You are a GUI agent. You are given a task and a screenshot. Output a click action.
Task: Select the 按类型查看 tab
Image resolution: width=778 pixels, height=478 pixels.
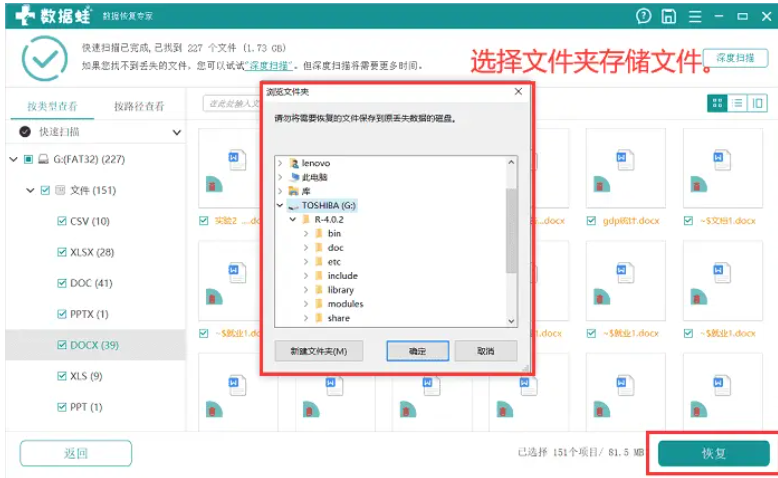[52, 106]
